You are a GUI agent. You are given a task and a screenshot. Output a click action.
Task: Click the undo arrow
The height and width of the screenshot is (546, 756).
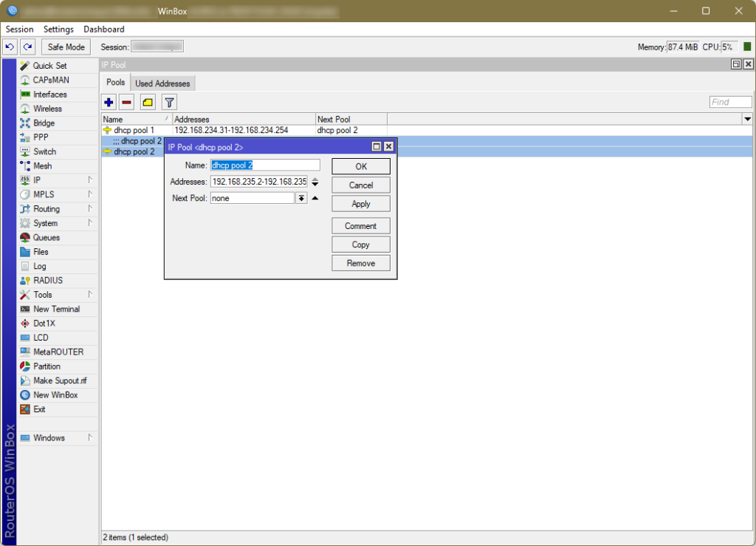click(x=9, y=46)
